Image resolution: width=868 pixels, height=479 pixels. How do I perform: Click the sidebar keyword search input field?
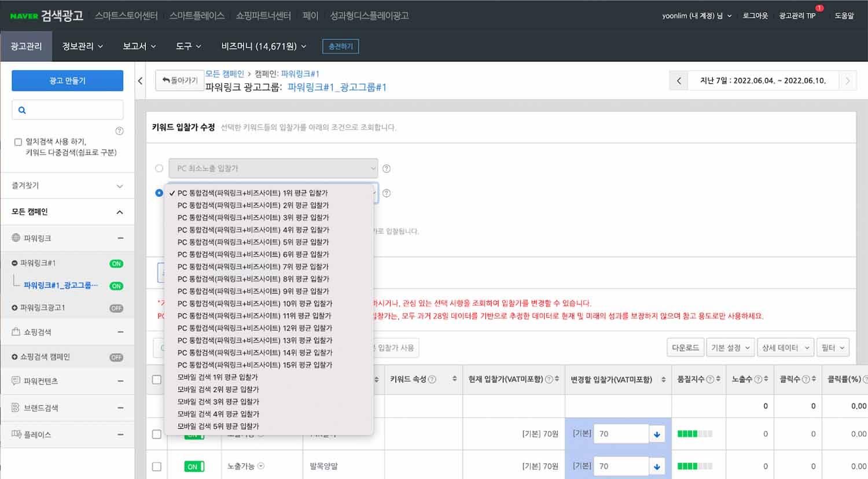pos(72,110)
